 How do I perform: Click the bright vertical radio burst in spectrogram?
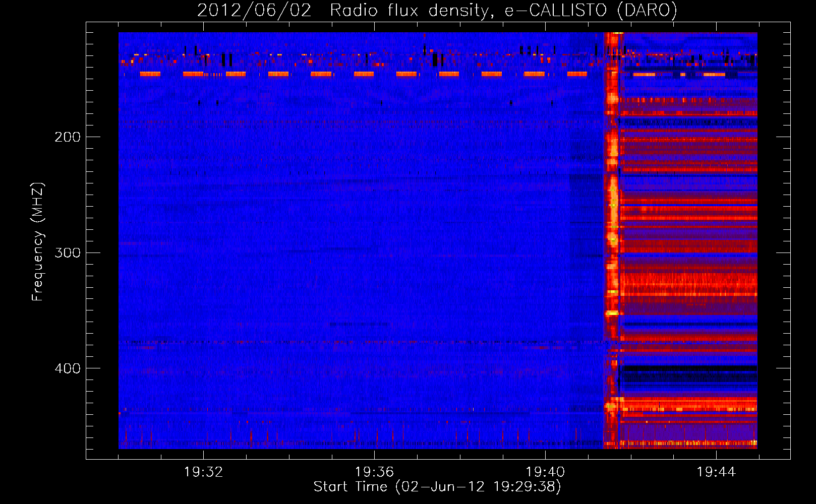(x=612, y=240)
